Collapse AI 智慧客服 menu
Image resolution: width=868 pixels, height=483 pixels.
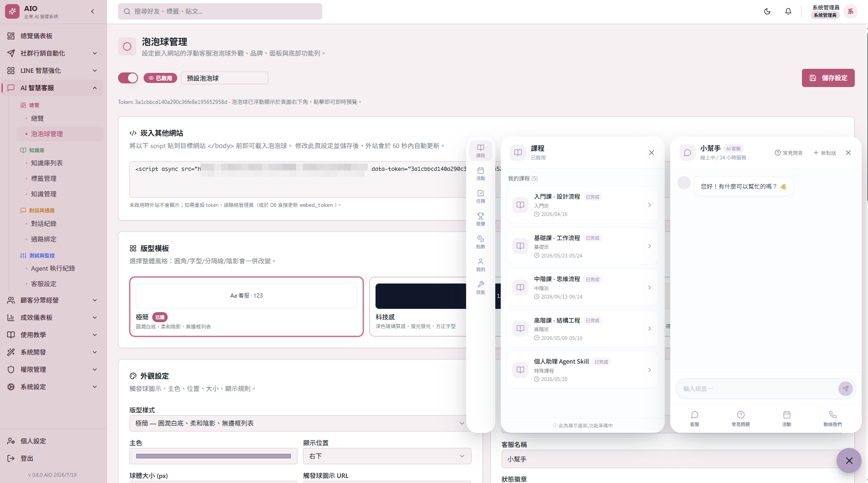click(x=53, y=88)
